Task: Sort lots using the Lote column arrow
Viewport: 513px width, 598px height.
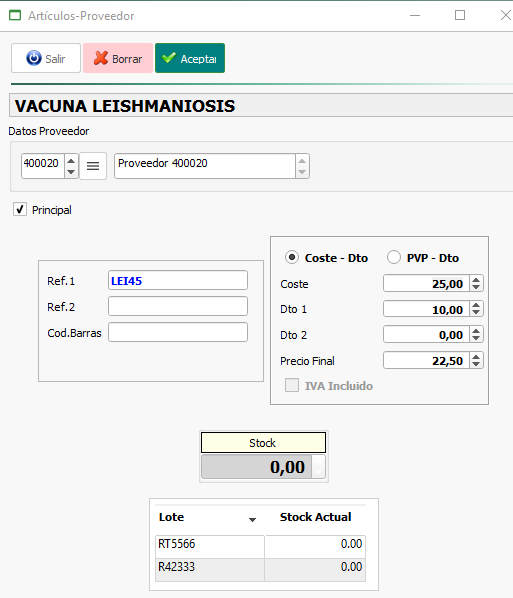Action: point(252,519)
